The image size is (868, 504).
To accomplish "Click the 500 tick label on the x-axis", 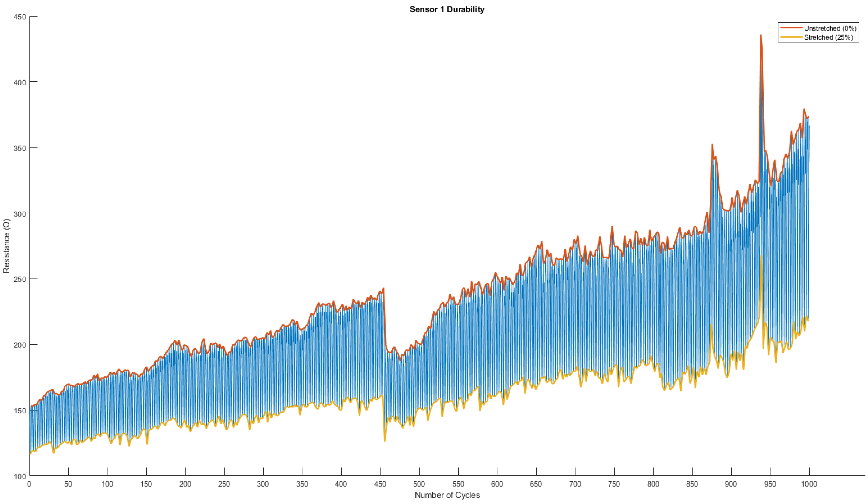I will (419, 484).
